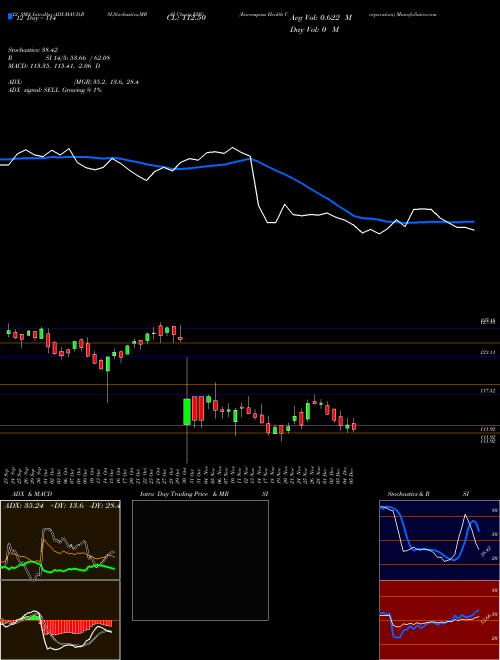Click the Stochastics & R panel title

coord(409,494)
